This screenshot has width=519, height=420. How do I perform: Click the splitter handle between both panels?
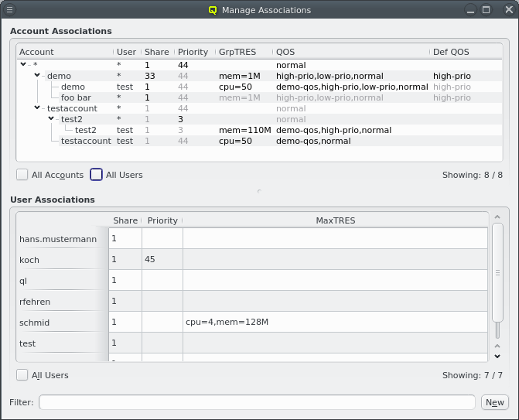tap(259, 191)
